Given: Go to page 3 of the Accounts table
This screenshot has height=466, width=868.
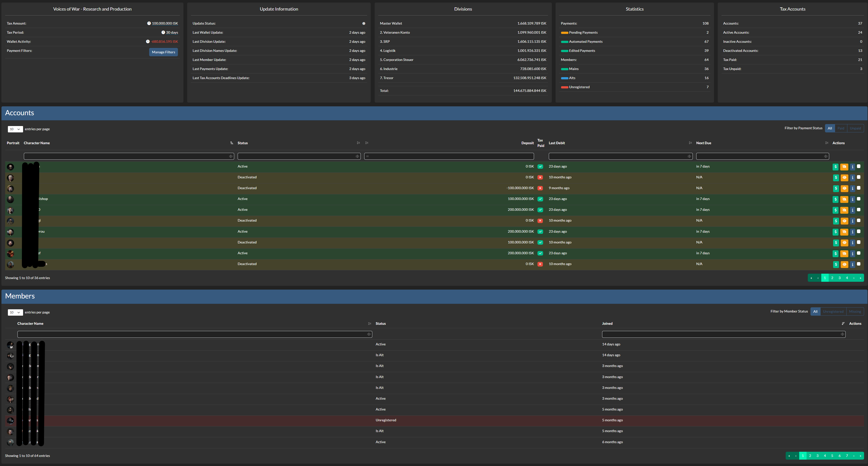Looking at the screenshot, I should pos(839,278).
